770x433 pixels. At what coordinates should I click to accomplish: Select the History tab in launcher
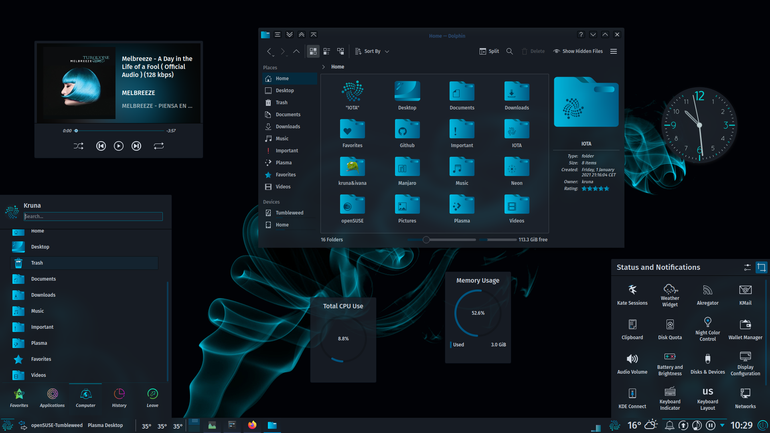[x=119, y=398]
